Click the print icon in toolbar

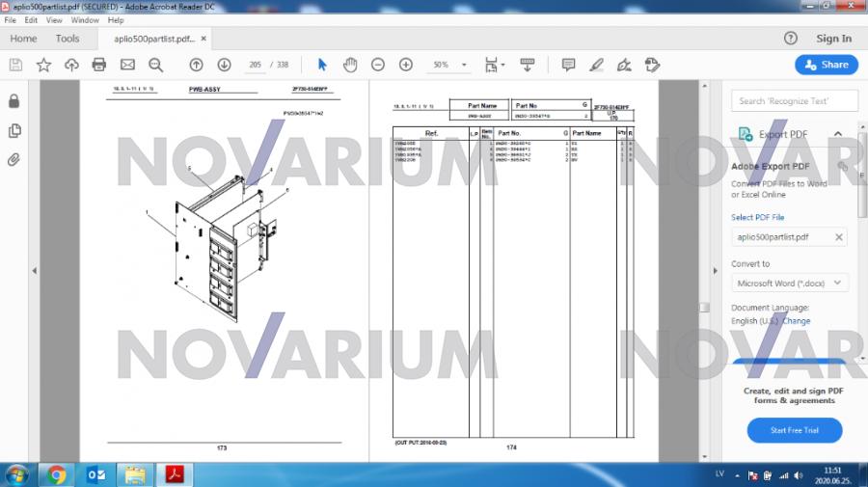(98, 65)
